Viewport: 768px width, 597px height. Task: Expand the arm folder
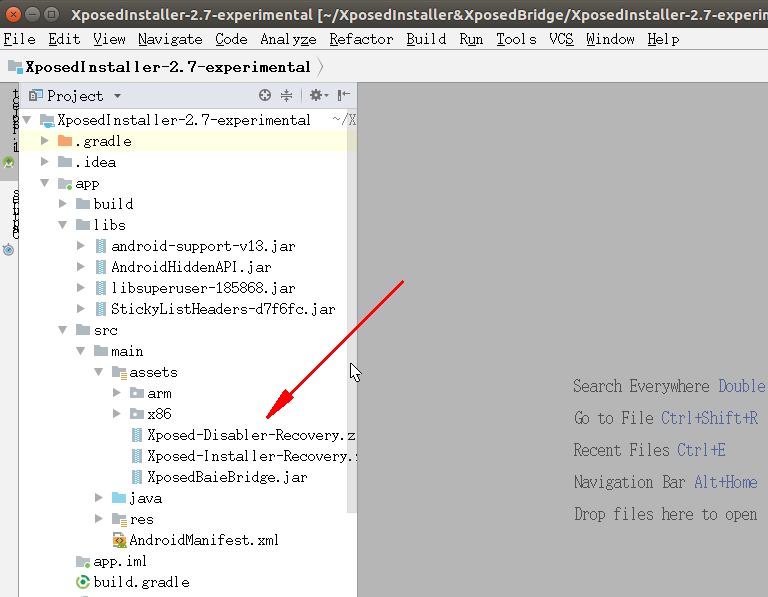point(117,393)
